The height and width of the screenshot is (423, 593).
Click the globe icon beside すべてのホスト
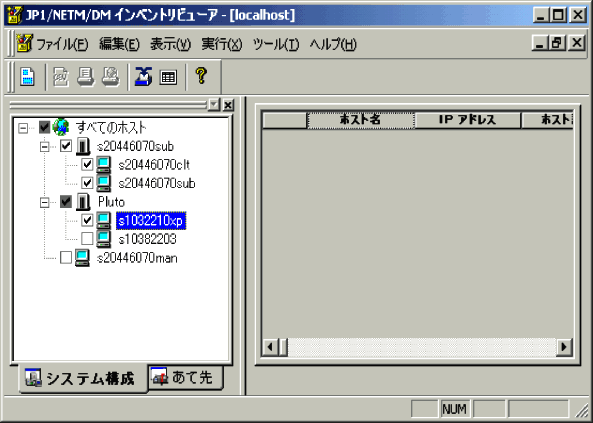(x=61, y=127)
